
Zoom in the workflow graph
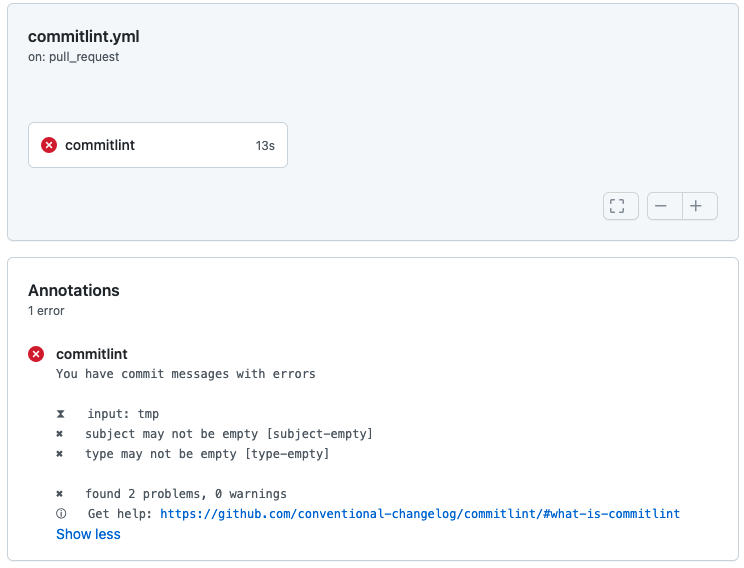pos(700,206)
